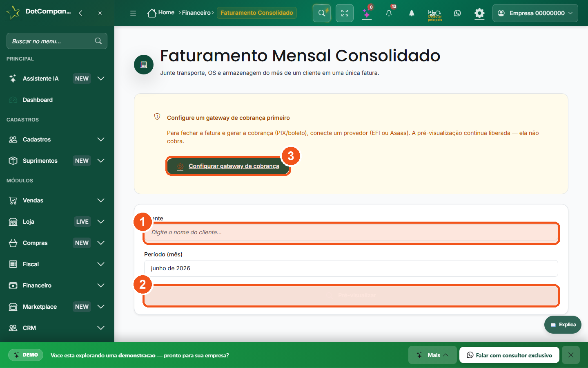Open the Explica help button
This screenshot has height=368, width=588.
tap(563, 325)
